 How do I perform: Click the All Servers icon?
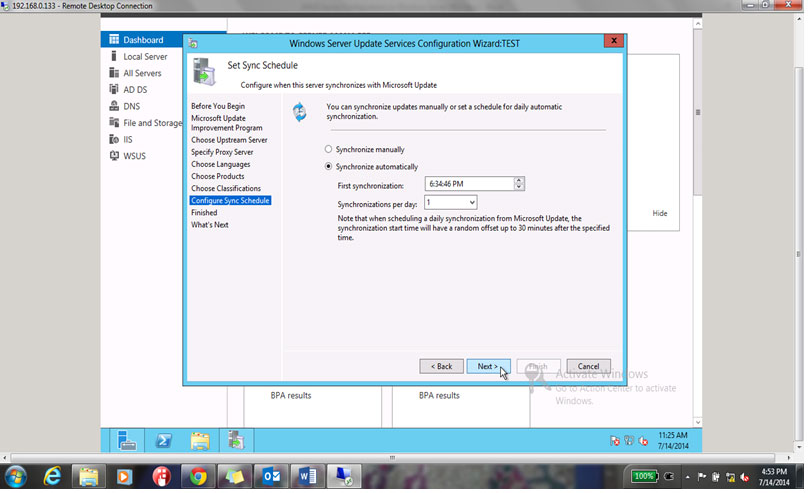click(x=114, y=73)
